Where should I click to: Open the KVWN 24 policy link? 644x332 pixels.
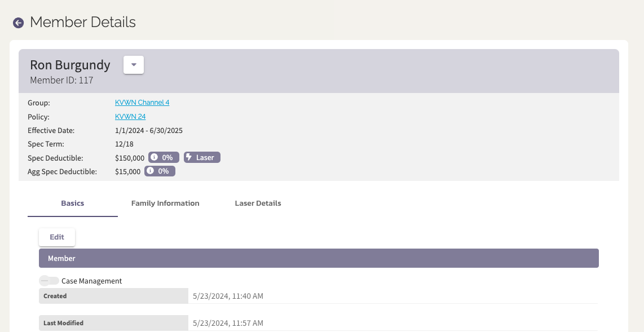(130, 117)
